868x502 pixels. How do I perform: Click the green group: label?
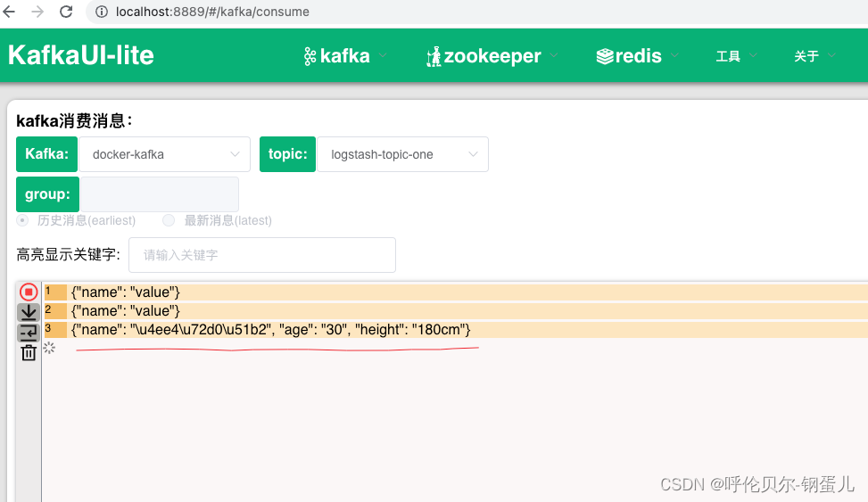pos(47,194)
